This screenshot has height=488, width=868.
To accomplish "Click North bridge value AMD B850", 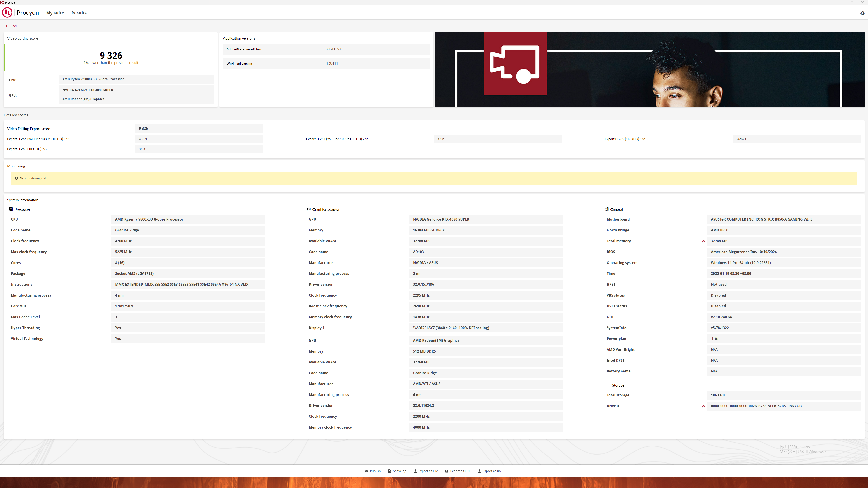I will [x=784, y=230].
